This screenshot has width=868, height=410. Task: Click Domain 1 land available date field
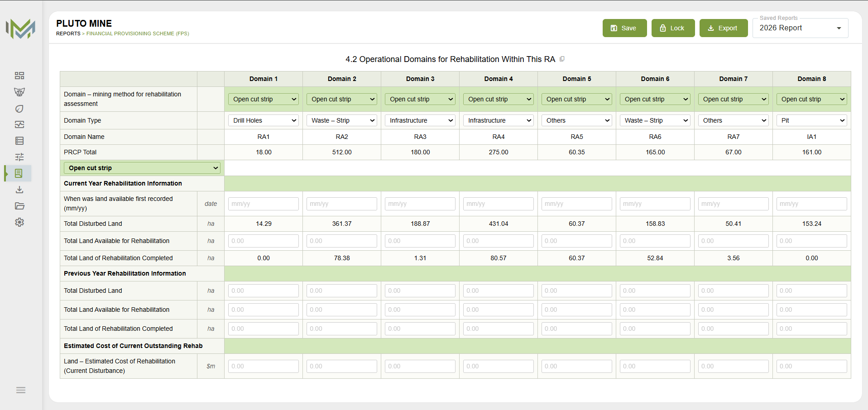click(264, 204)
